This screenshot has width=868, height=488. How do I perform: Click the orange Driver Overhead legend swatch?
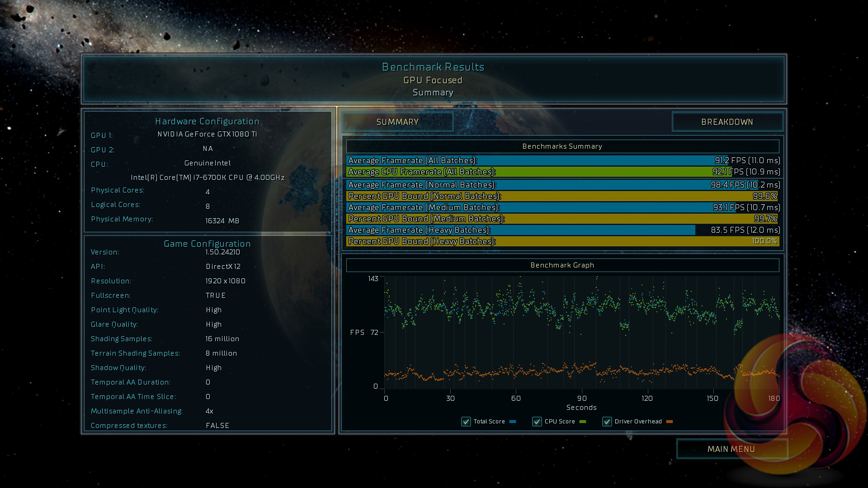click(x=670, y=422)
